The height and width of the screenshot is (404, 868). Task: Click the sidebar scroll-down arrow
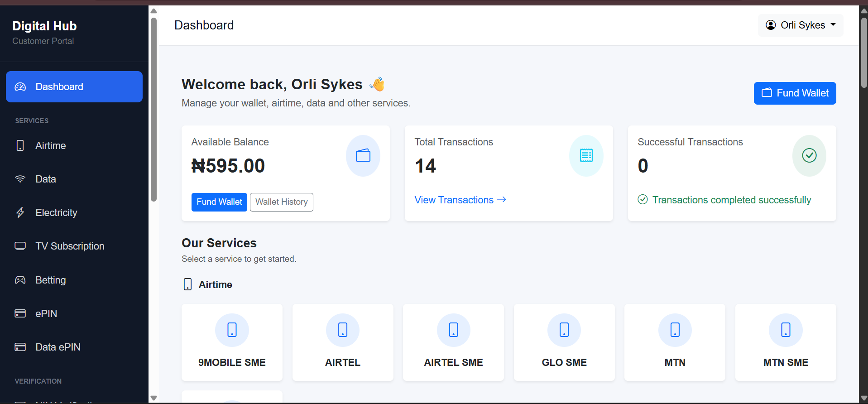[x=153, y=398]
